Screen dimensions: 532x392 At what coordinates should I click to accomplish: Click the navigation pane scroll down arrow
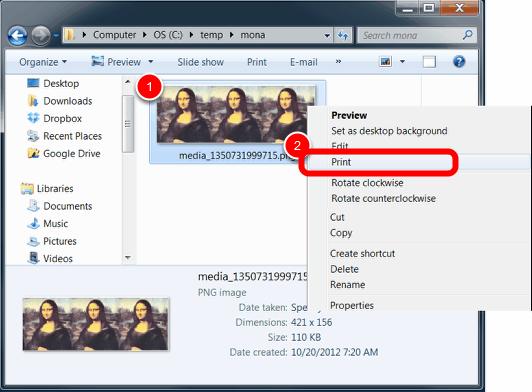[x=128, y=258]
